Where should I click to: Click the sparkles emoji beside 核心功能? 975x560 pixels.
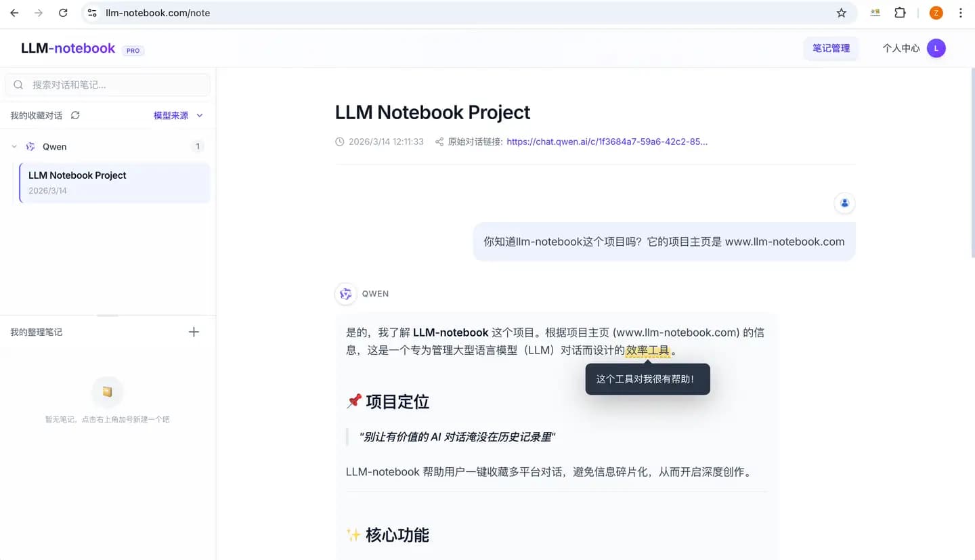[354, 535]
